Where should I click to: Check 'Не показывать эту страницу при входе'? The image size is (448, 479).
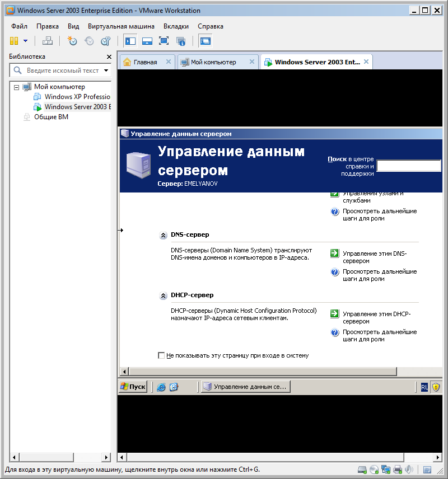[x=161, y=355]
